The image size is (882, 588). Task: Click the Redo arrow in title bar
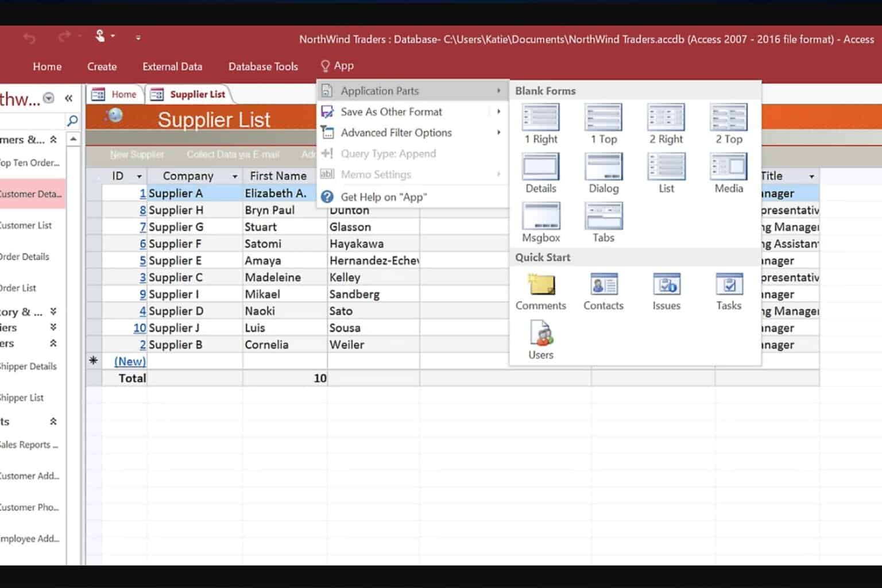point(64,37)
